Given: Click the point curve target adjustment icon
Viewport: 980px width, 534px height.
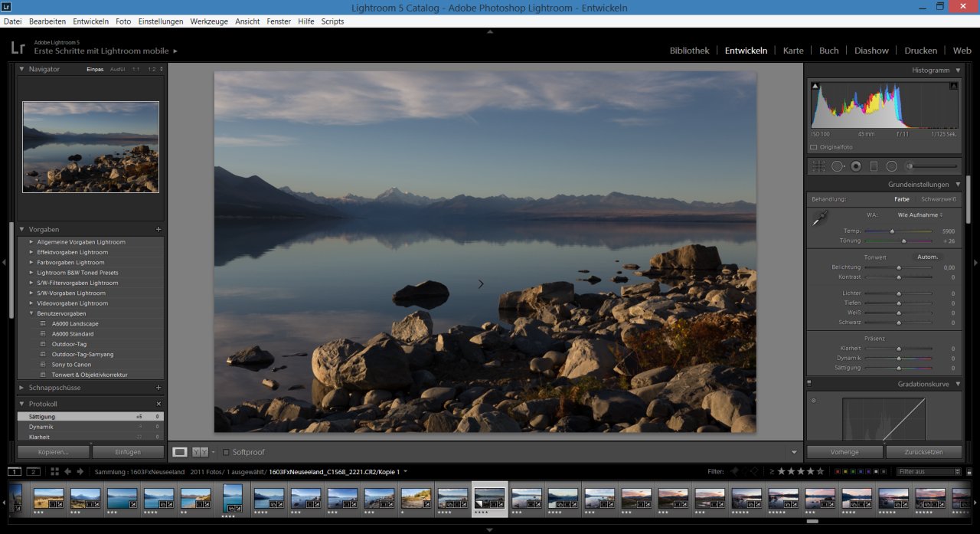Looking at the screenshot, I should coord(813,400).
